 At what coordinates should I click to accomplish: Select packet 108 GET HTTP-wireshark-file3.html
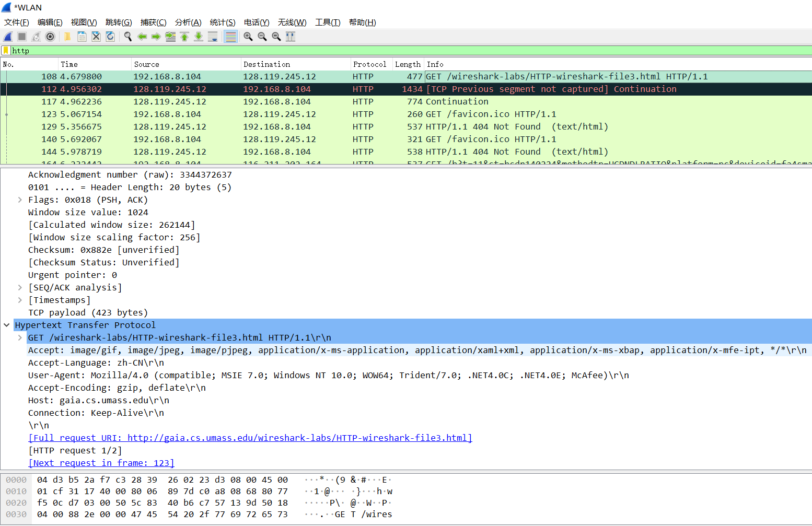pos(406,77)
